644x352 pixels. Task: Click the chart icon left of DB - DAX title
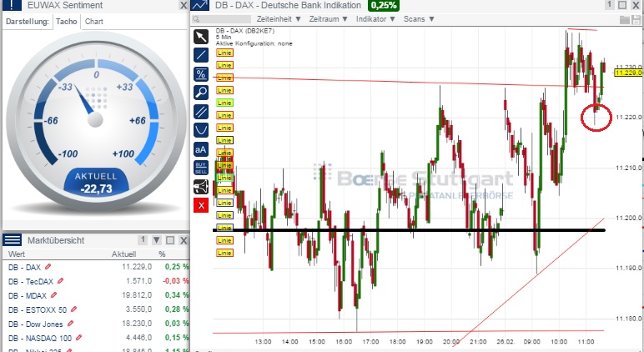(x=200, y=5)
